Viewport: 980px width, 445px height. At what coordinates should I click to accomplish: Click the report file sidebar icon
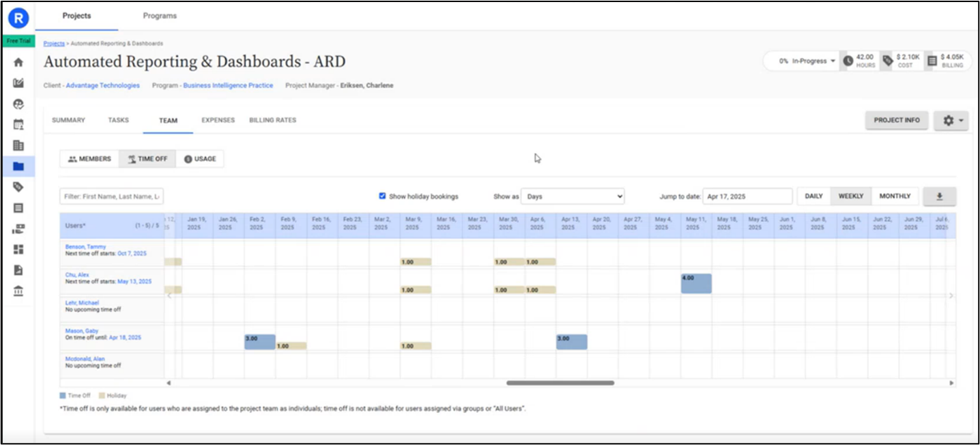coord(18,270)
